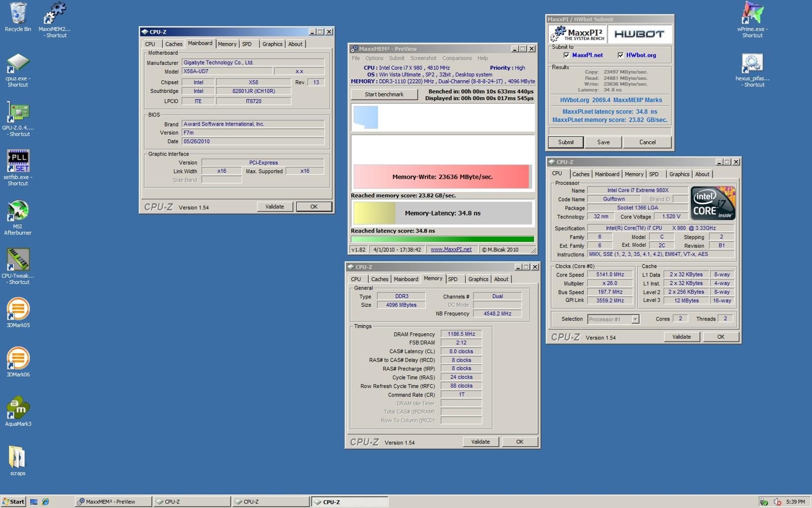Click Validate in Mainboard CPU-Z window
The image size is (812, 508).
pyautogui.click(x=275, y=207)
